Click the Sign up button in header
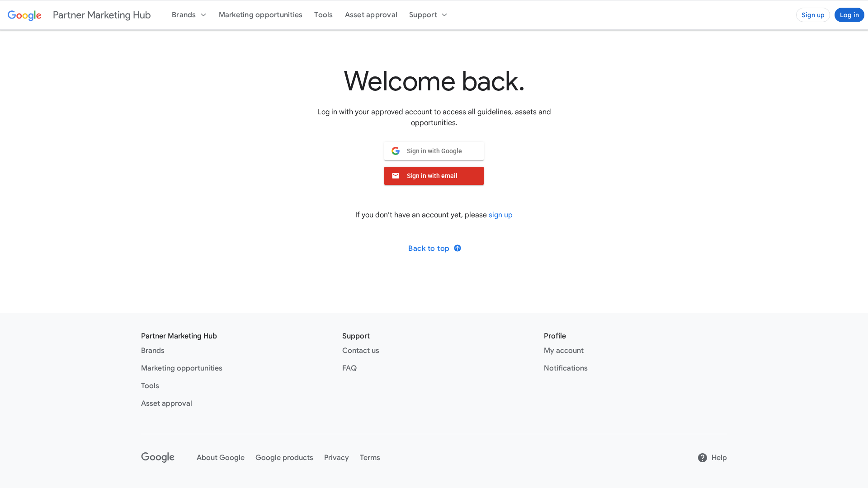868x488 pixels. pyautogui.click(x=813, y=15)
